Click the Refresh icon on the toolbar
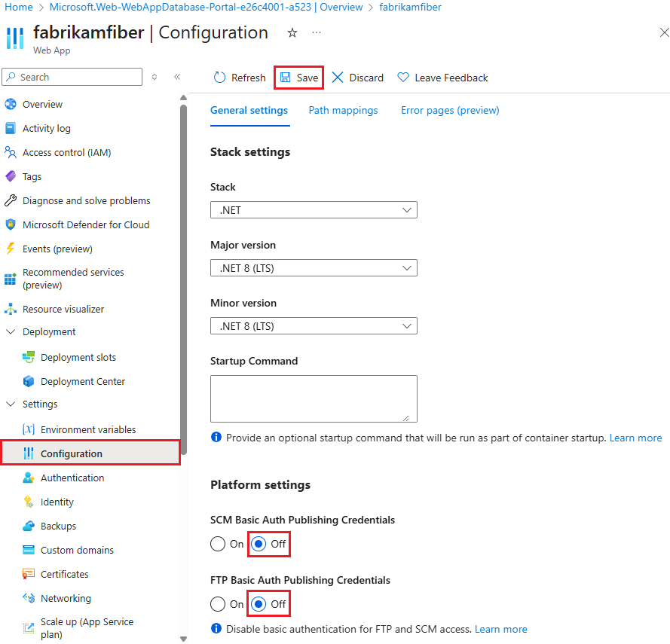The width and height of the screenshot is (670, 644). pos(219,77)
